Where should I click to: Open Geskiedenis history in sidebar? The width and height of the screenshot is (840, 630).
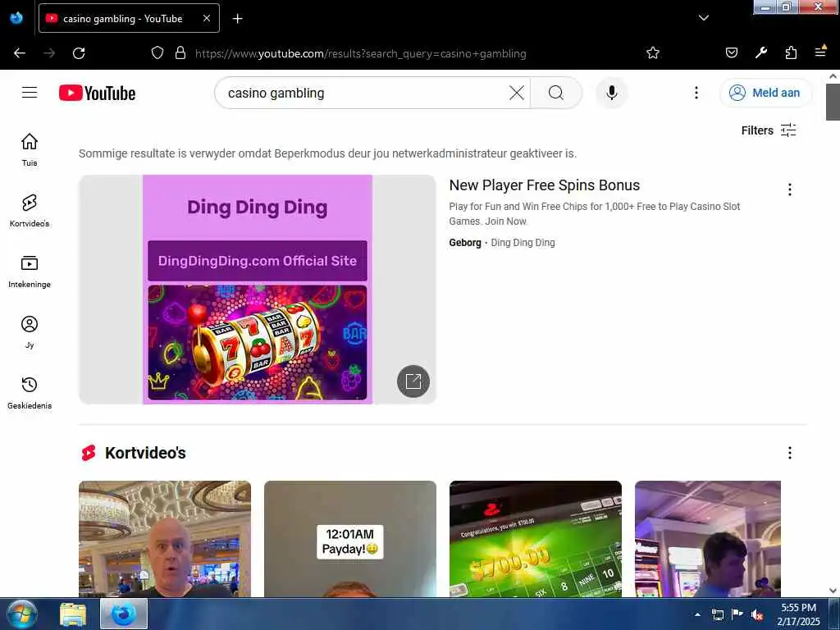30,393
